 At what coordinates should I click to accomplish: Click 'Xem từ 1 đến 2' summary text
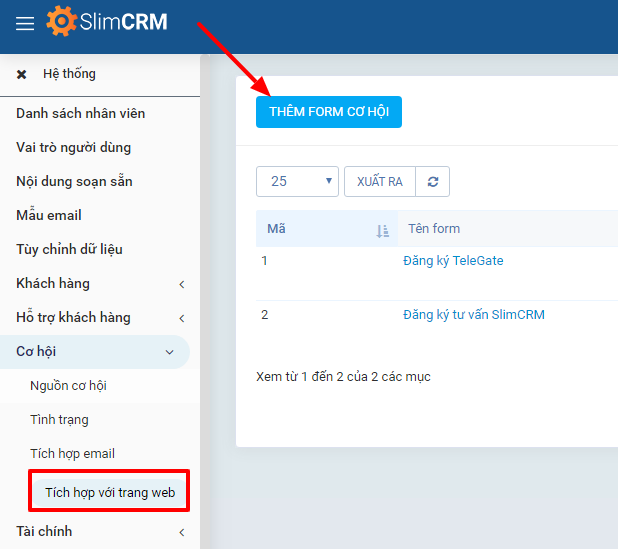pyautogui.click(x=343, y=377)
